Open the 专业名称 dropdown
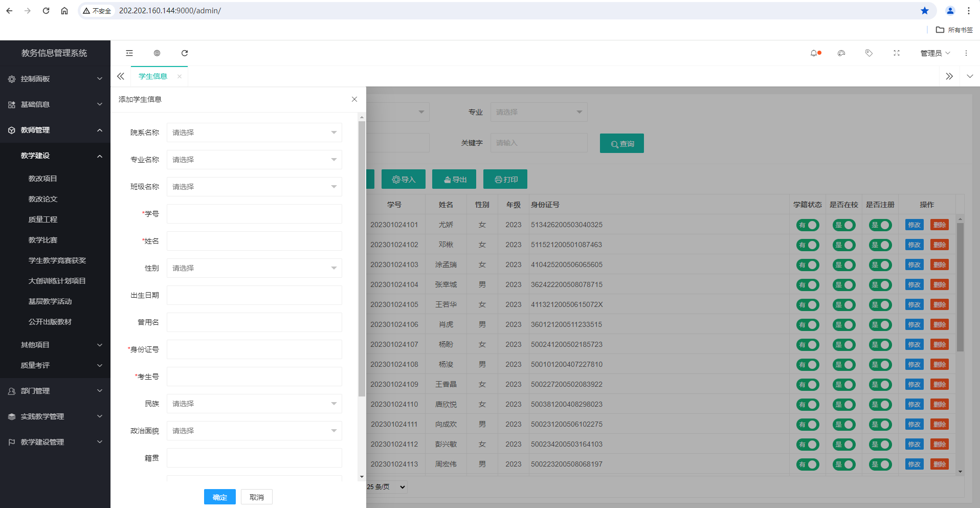The width and height of the screenshot is (980, 508). point(254,160)
